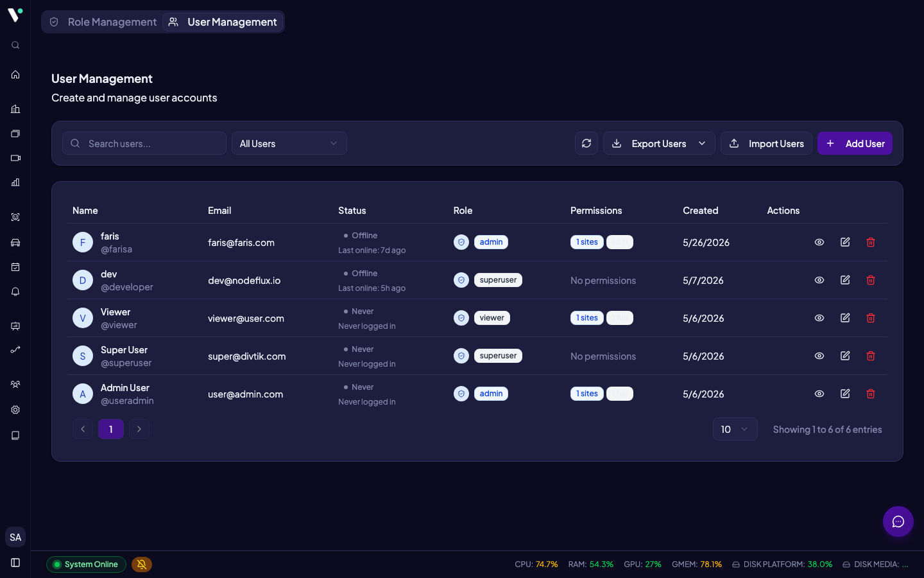924x578 pixels.
Task: Click the muted notification bell in the status bar
Action: (142, 565)
